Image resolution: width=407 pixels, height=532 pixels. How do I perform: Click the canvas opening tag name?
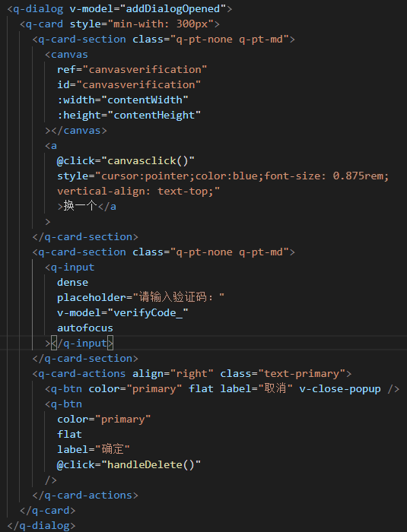(69, 54)
